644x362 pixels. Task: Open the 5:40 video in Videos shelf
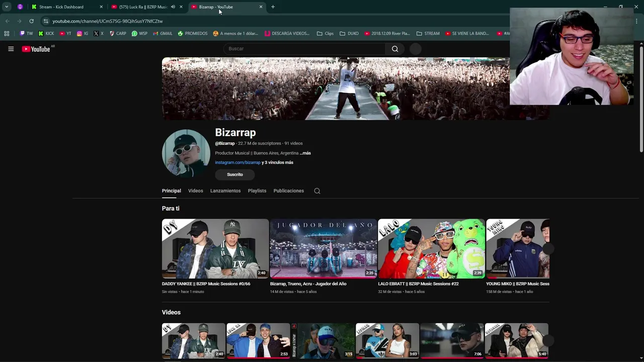click(x=517, y=340)
